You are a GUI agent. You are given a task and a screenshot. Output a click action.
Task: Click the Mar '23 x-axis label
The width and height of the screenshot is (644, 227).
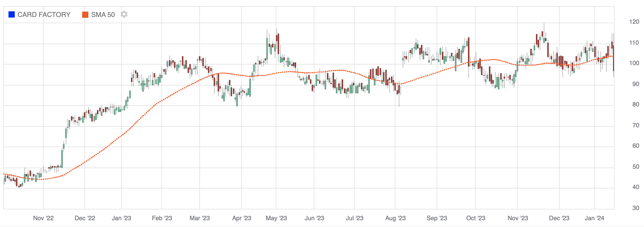coord(200,218)
